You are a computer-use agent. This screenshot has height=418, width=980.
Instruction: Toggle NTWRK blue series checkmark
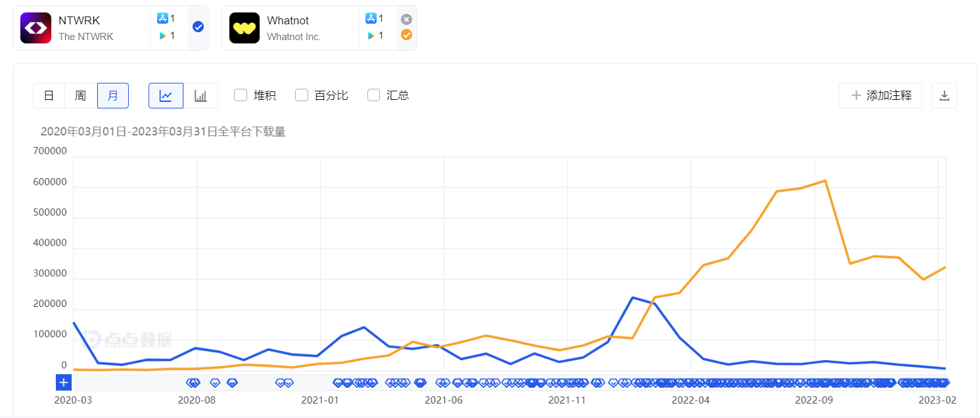tap(198, 27)
